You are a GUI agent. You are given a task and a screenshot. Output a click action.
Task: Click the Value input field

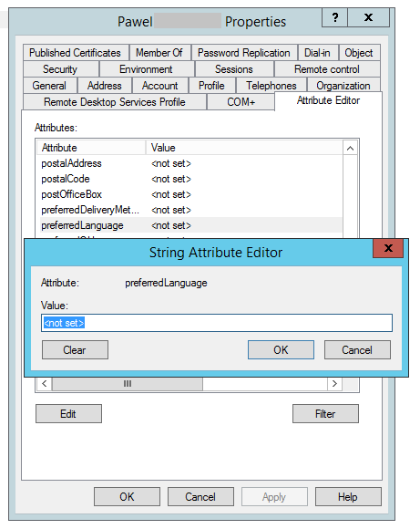[217, 323]
